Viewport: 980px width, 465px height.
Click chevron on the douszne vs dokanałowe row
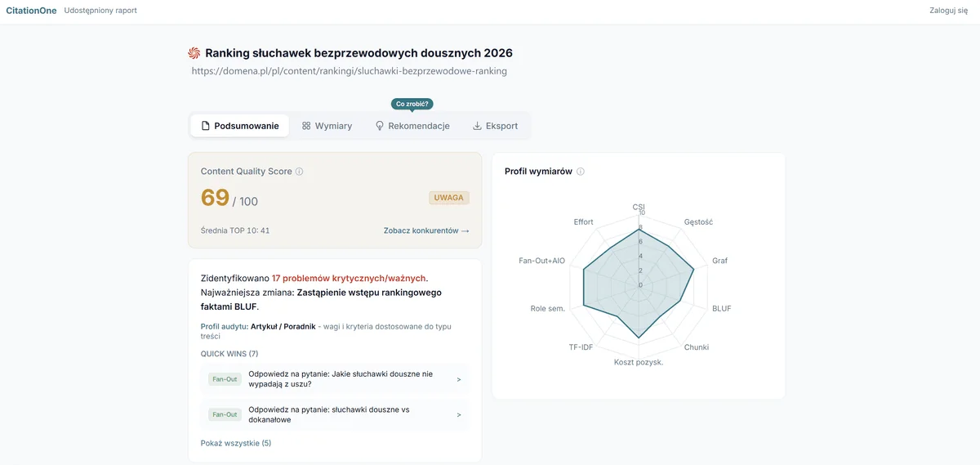click(x=459, y=414)
